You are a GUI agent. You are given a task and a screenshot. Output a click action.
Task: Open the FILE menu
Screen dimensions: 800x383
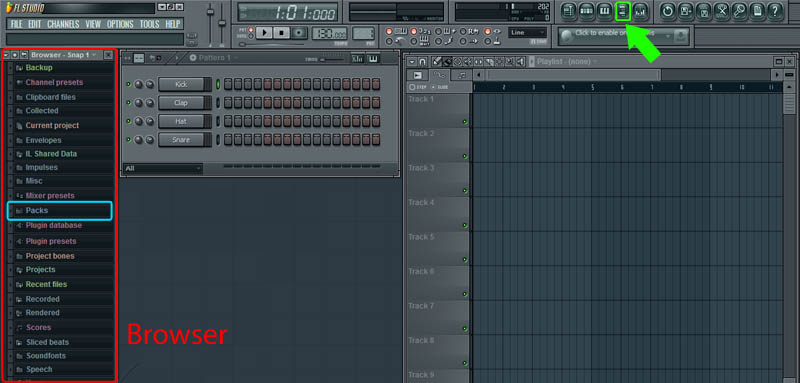click(x=16, y=24)
